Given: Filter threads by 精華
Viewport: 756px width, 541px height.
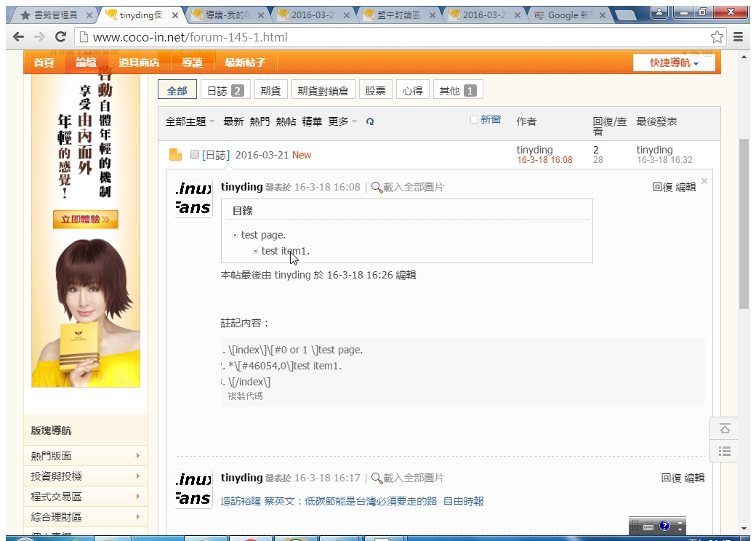Looking at the screenshot, I should click(x=312, y=121).
